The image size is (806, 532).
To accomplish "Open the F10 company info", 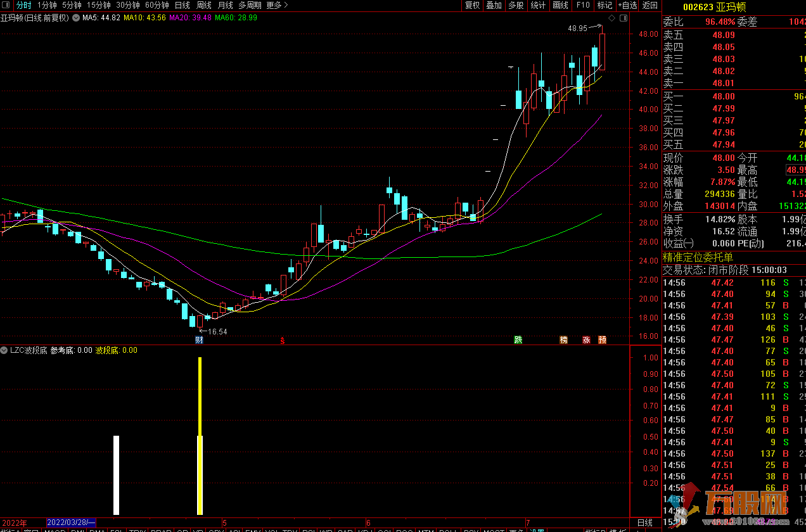I will click(x=582, y=5).
